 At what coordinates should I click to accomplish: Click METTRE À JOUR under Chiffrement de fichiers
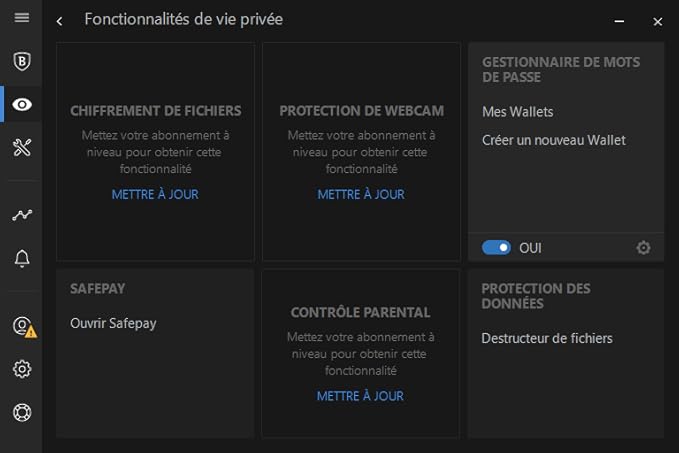pyautogui.click(x=155, y=194)
